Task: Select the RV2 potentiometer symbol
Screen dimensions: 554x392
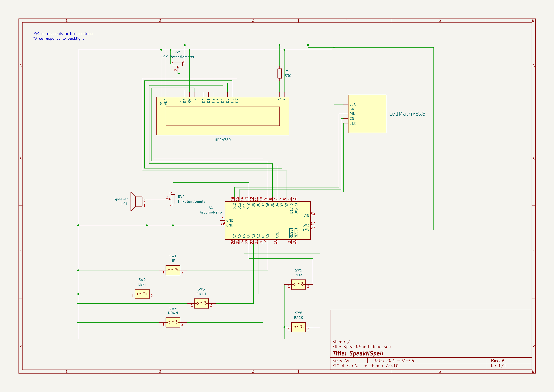Action: 173,199
